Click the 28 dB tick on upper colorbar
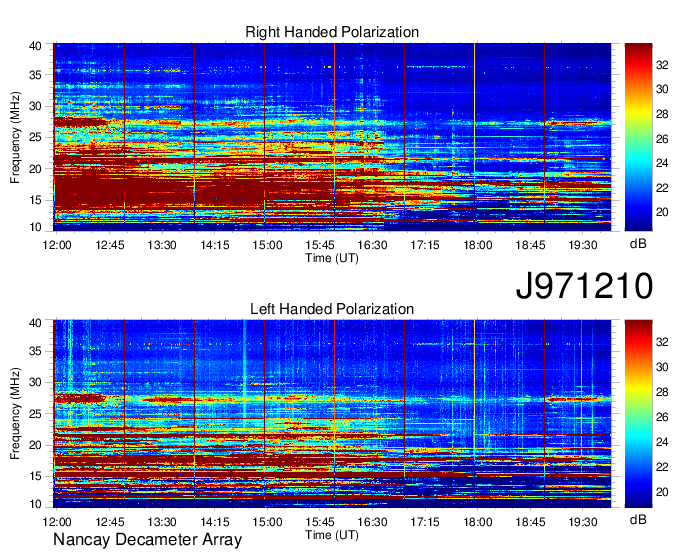 662,114
